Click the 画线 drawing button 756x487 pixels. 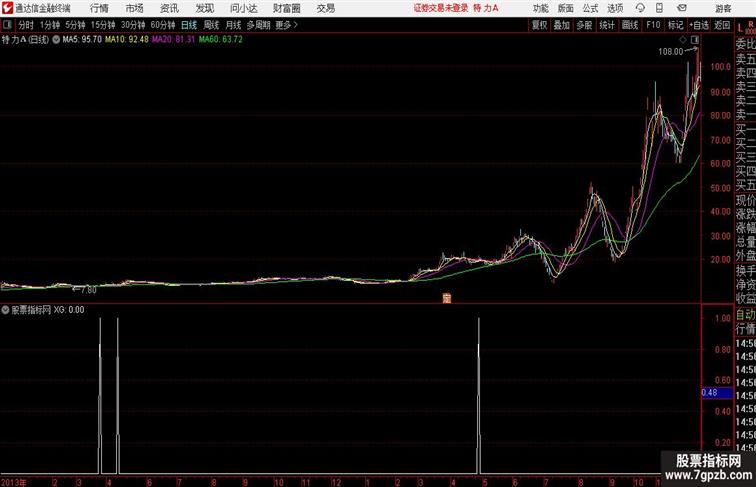630,25
